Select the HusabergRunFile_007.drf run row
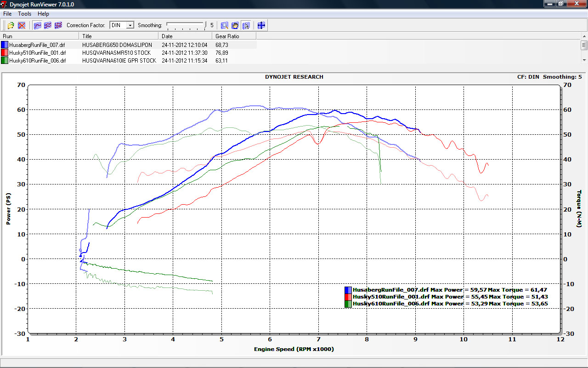The image size is (588, 368). click(129, 45)
